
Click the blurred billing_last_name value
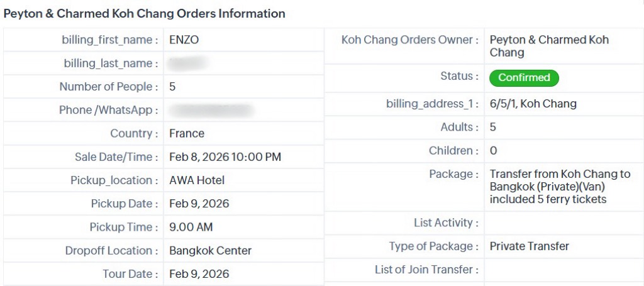(x=188, y=63)
